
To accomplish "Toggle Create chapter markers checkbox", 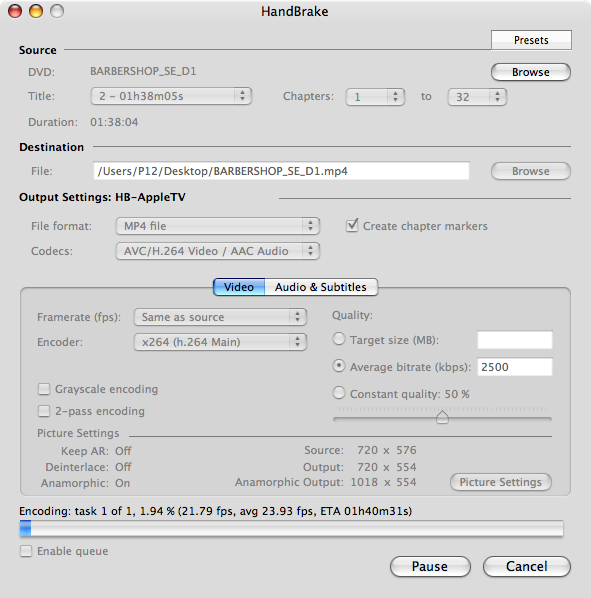I will click(x=352, y=226).
